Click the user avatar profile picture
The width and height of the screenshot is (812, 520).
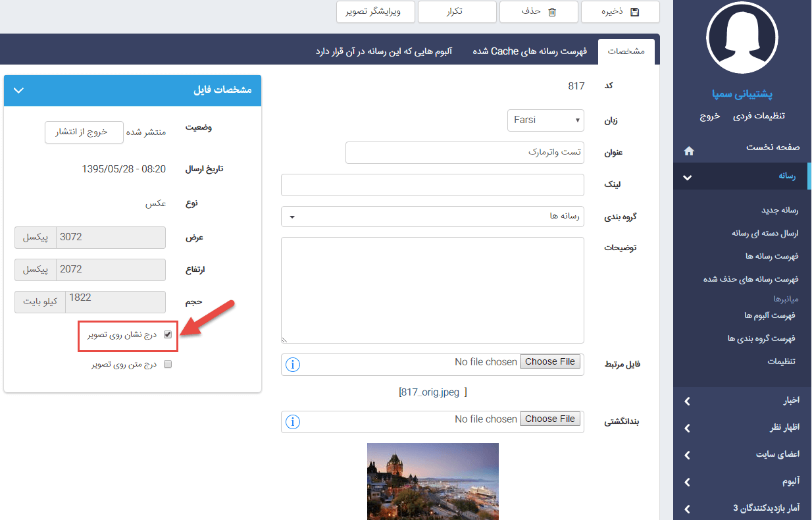point(742,39)
